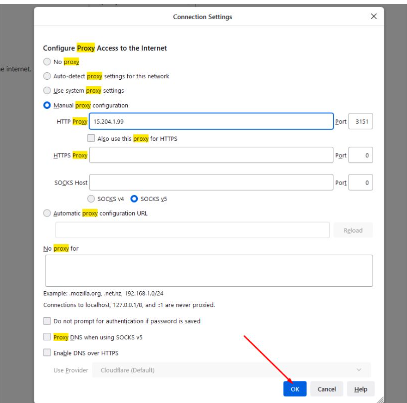Click the SOCKS Host input field
Screen dimensions: 407x403
211,182
